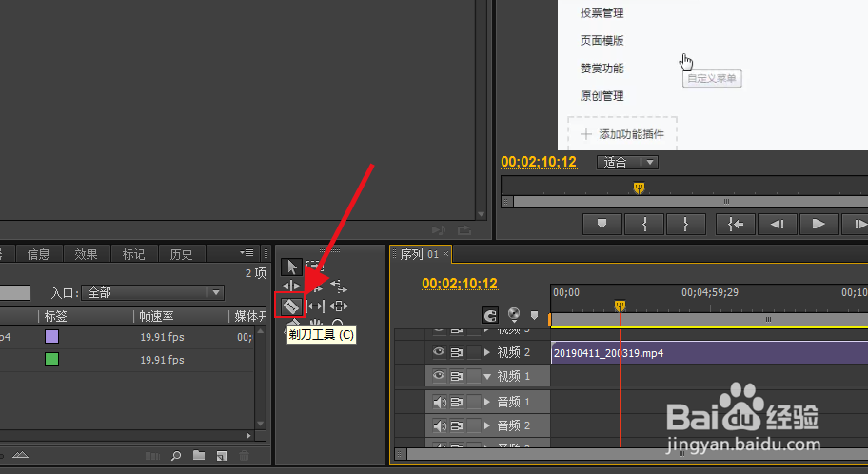
Task: Click the Program monitor playhead marker
Action: pos(639,188)
